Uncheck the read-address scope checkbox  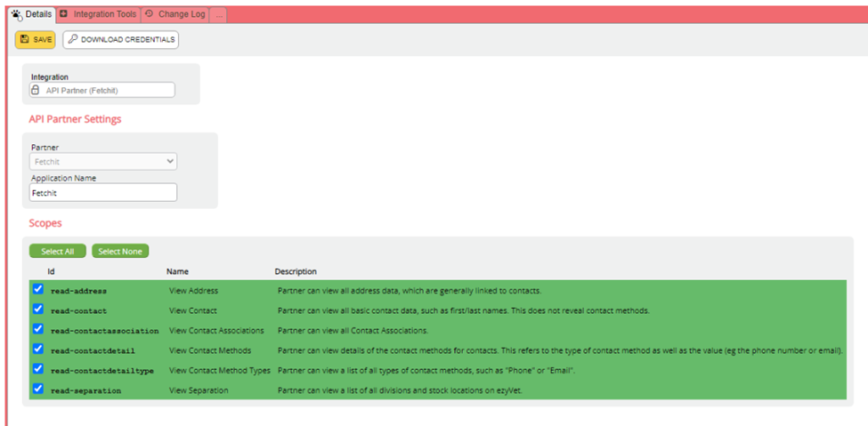38,290
